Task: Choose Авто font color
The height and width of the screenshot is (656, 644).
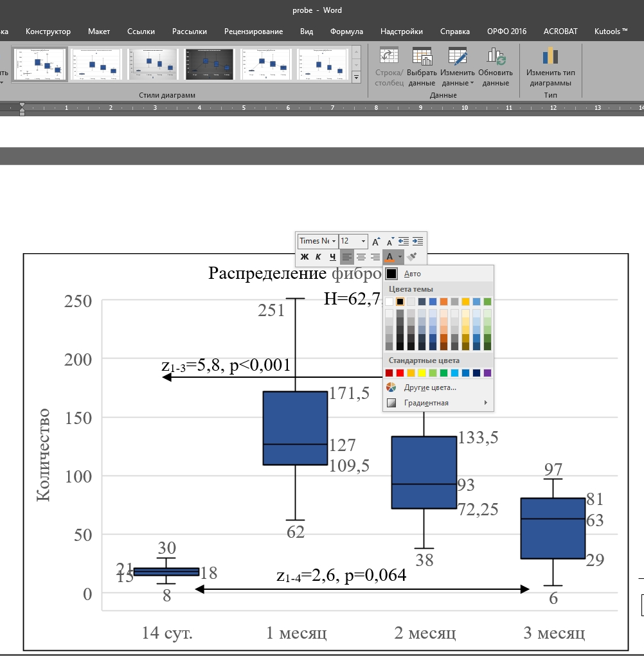Action: 438,274
